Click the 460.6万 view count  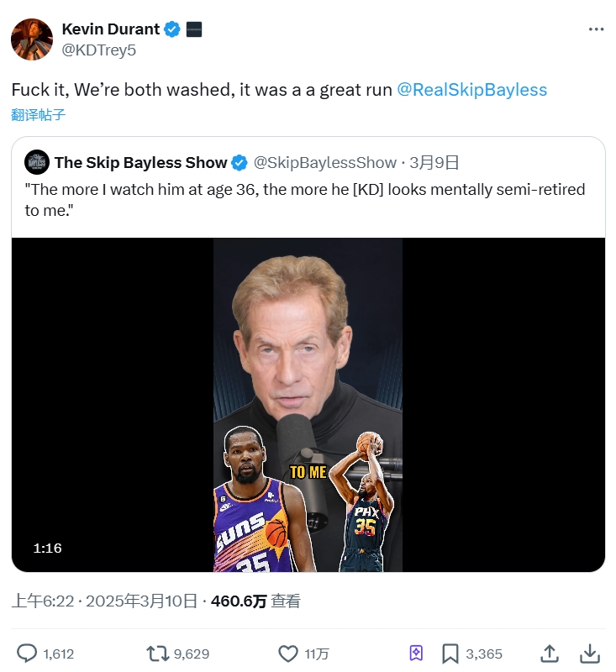[239, 601]
